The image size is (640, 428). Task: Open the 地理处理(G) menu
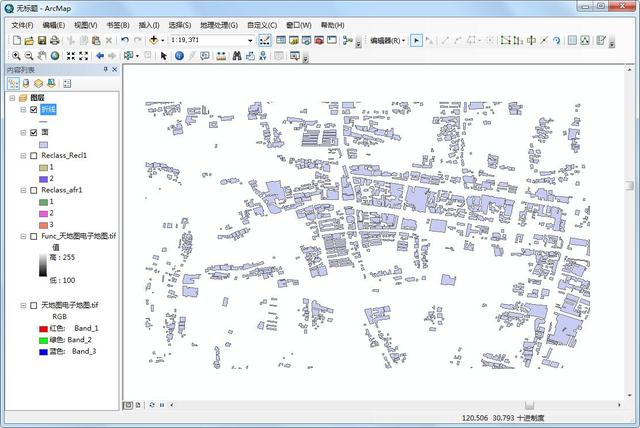coord(219,25)
